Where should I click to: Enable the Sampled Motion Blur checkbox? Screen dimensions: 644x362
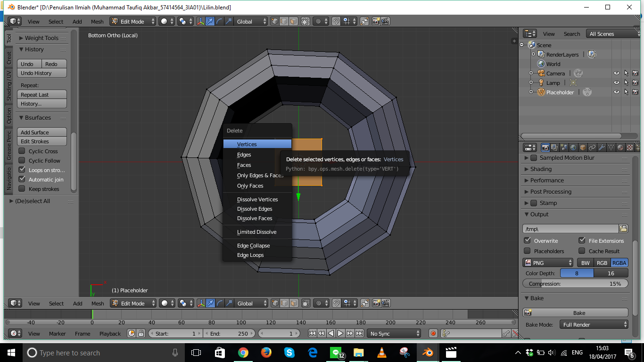coord(534,157)
